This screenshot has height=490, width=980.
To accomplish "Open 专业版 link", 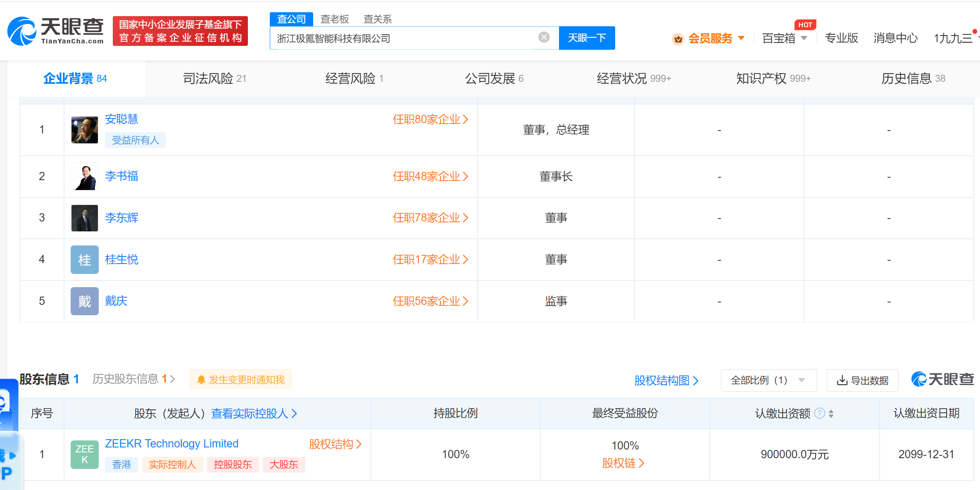I will (x=842, y=38).
